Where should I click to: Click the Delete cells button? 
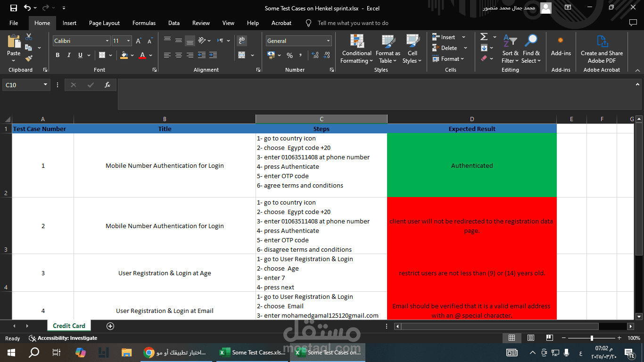click(444, 48)
